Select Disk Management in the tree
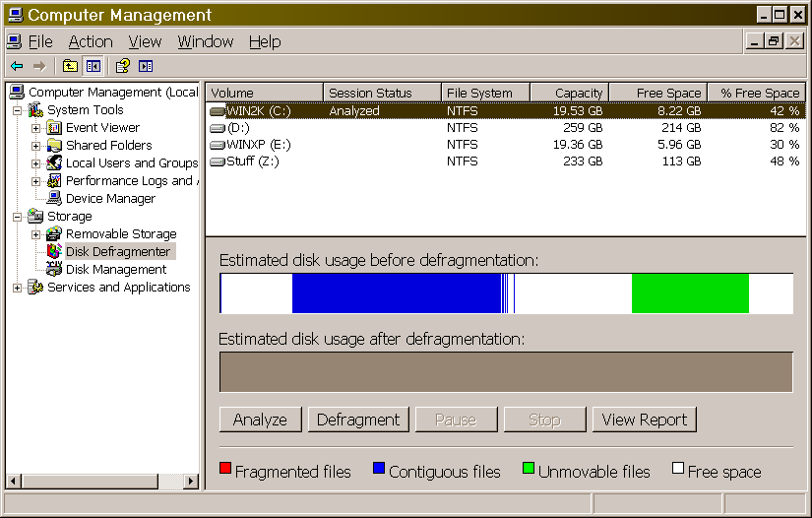The height and width of the screenshot is (518, 812). (x=115, y=270)
